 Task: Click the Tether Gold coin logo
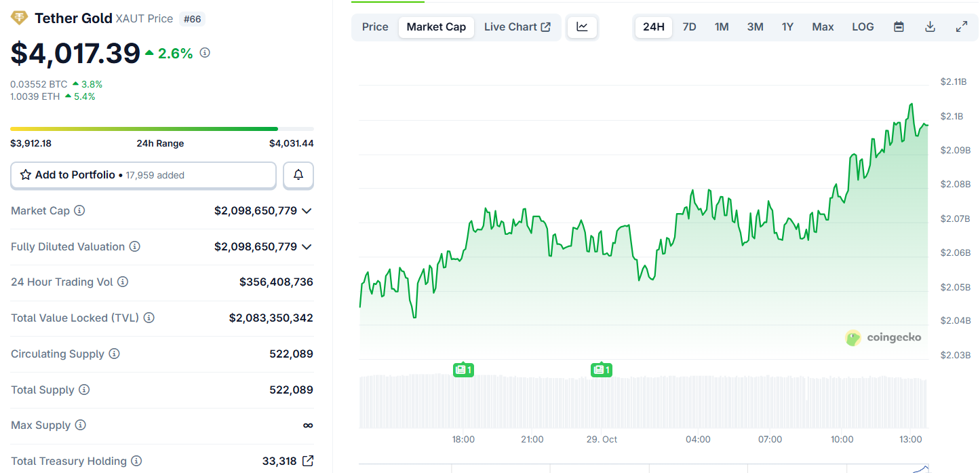point(20,18)
